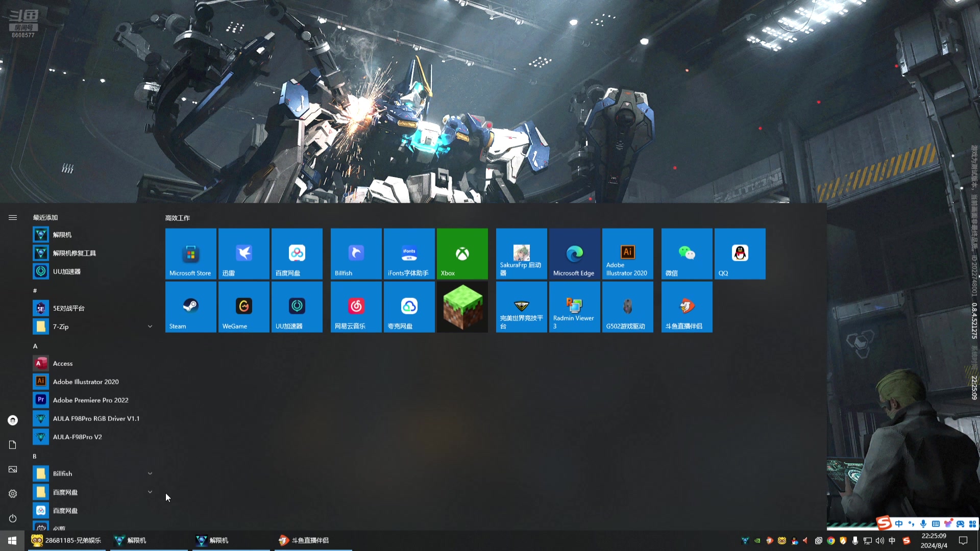Launch the Radmin Viewer 3 tile

[x=574, y=307]
